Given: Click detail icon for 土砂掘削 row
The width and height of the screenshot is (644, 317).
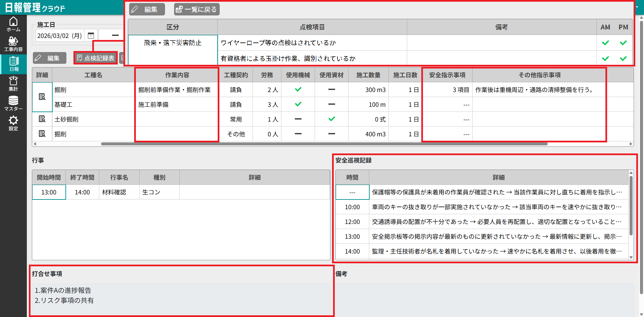Looking at the screenshot, I should tap(42, 119).
